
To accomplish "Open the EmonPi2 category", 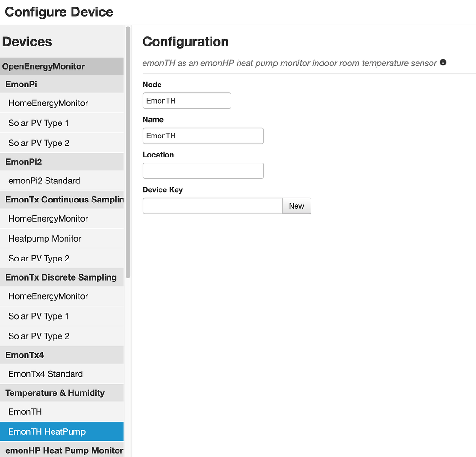I will point(24,162).
